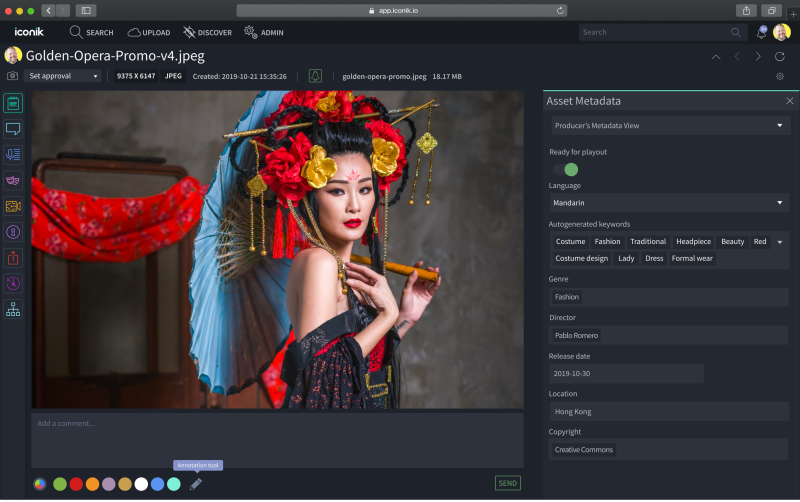Open the Mandarin language dropdown

(669, 203)
